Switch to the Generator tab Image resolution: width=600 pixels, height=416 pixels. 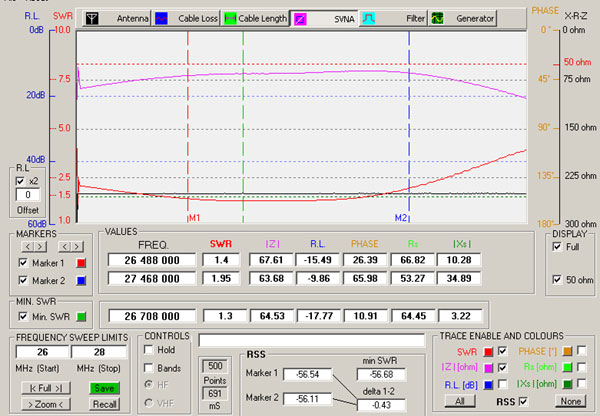point(463,18)
